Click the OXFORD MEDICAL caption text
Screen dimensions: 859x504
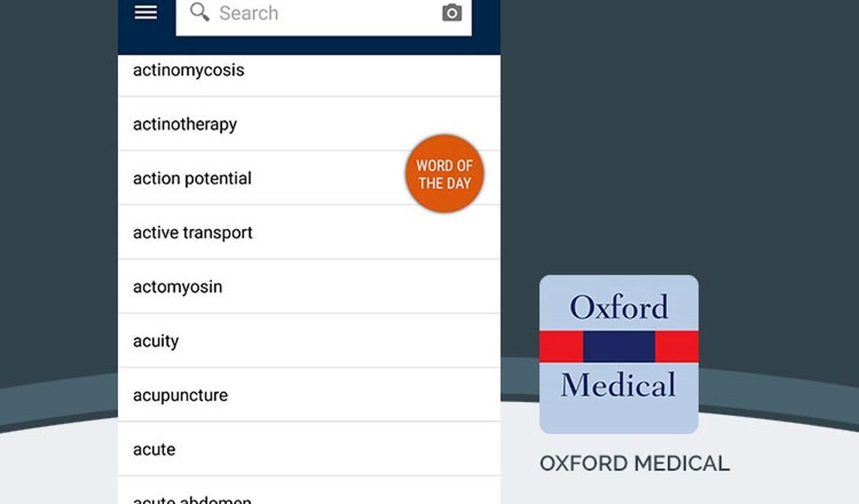(x=634, y=463)
